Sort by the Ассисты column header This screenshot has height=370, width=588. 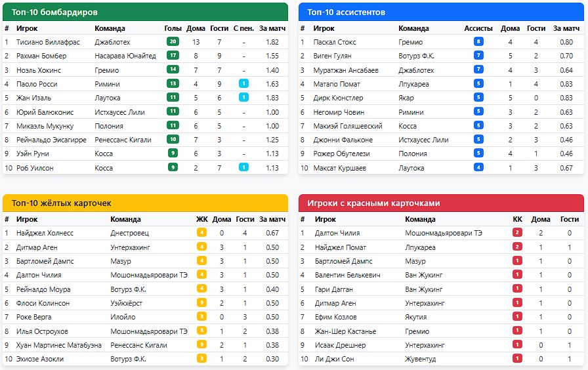(478, 28)
